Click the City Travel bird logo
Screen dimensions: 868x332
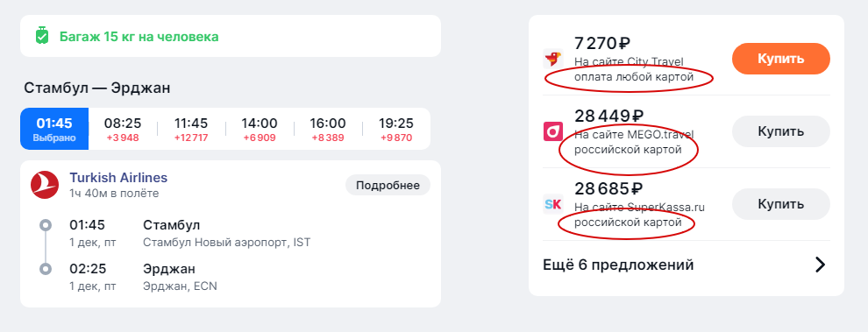pyautogui.click(x=552, y=59)
